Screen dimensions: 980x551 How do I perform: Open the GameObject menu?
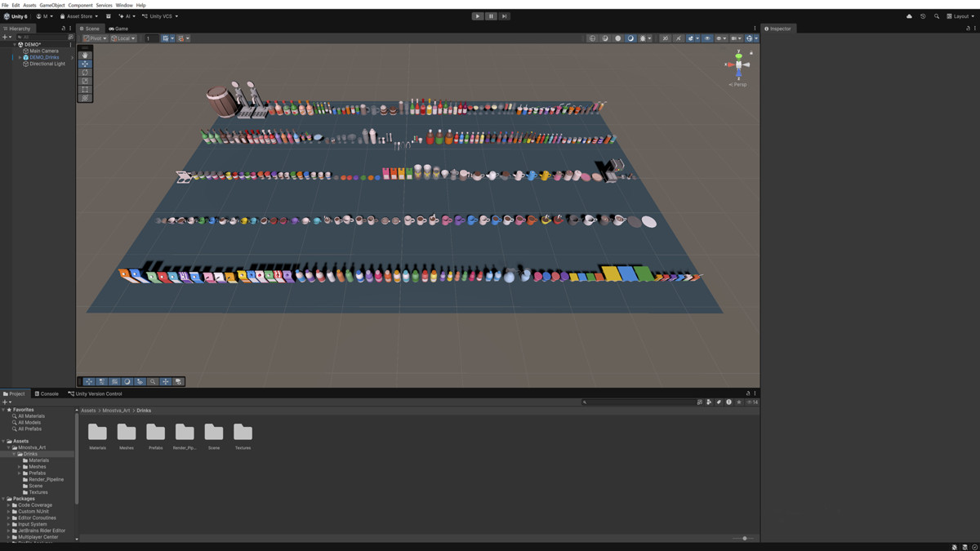52,5
